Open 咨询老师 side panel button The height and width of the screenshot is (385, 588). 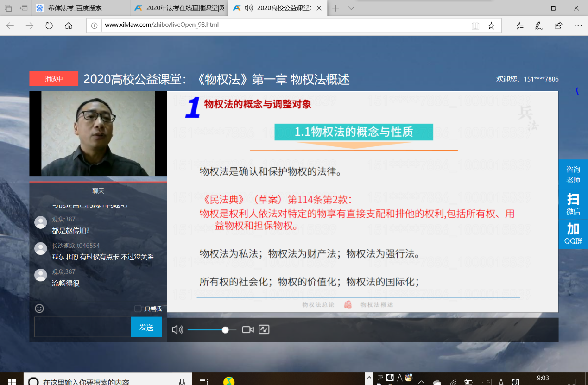click(573, 174)
